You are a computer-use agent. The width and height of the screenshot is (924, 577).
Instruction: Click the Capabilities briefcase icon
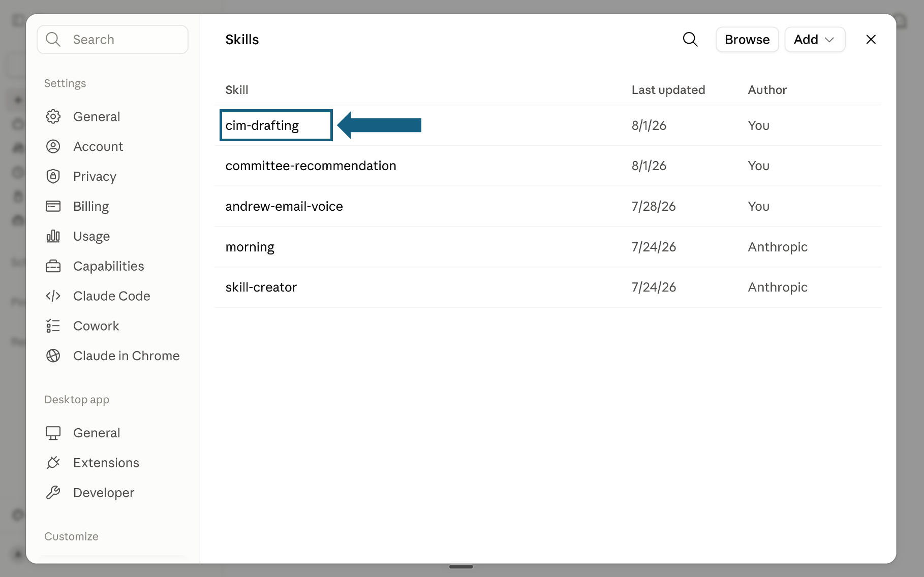(x=53, y=266)
